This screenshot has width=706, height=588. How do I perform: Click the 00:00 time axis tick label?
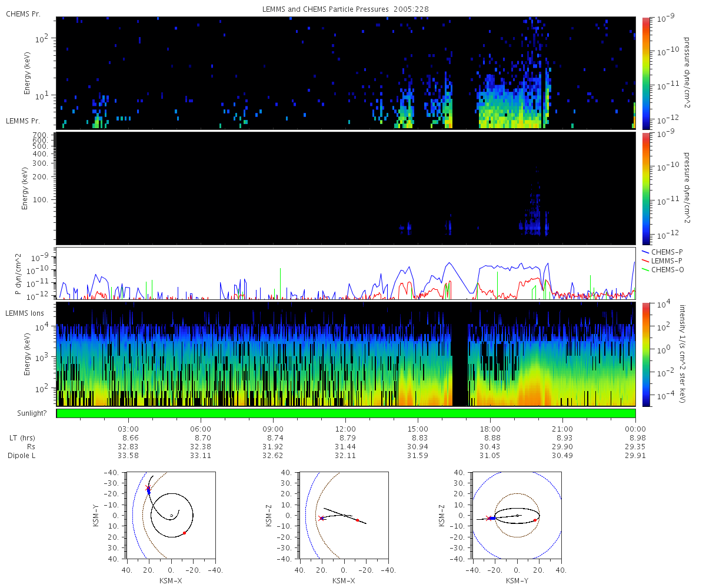635,429
